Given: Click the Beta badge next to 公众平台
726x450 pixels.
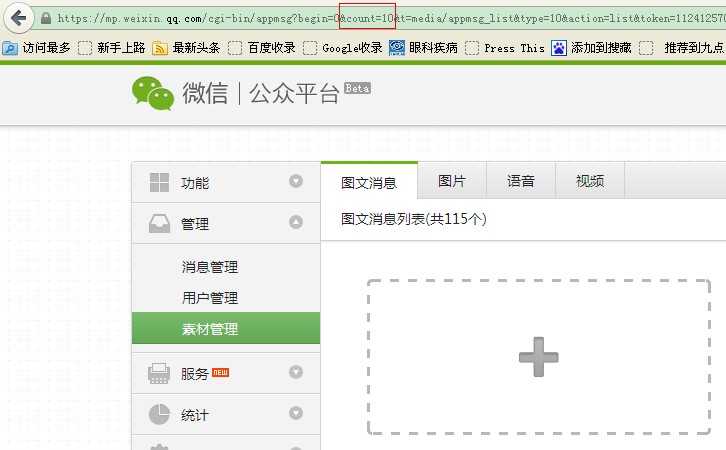Looking at the screenshot, I should click(x=357, y=88).
